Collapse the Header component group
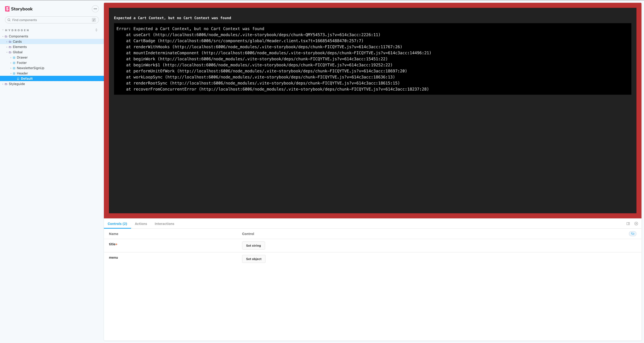 (x=11, y=73)
